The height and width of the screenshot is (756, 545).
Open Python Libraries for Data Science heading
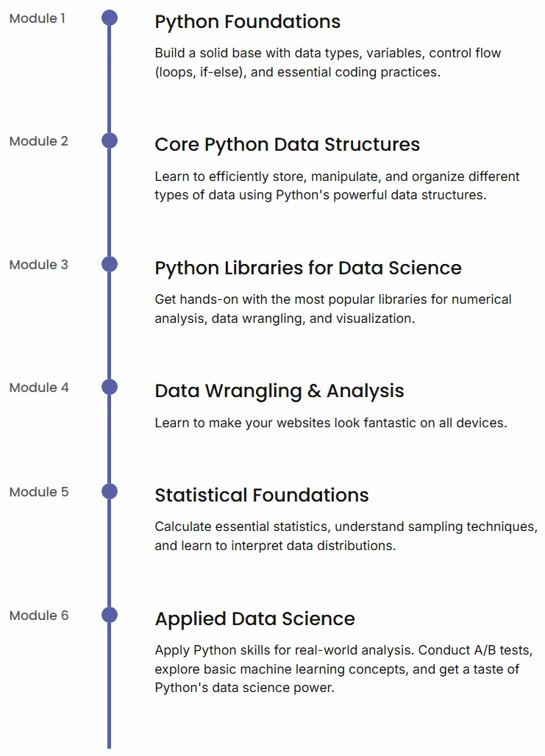pyautogui.click(x=307, y=268)
